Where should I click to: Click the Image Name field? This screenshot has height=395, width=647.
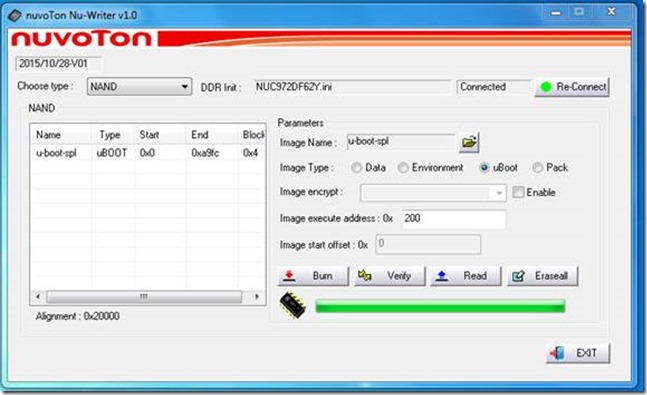[401, 142]
